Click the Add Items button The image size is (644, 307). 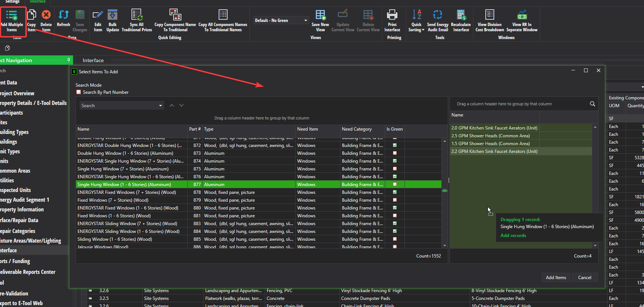click(x=556, y=278)
